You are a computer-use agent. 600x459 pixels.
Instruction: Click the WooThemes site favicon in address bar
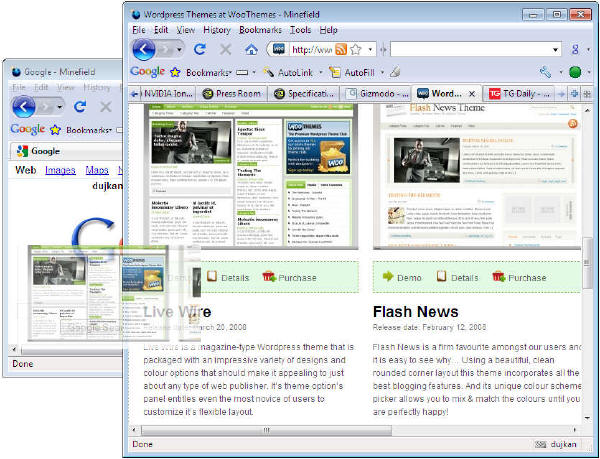279,49
